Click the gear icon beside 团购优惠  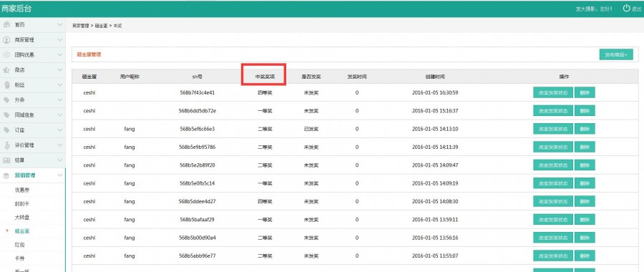6,54
